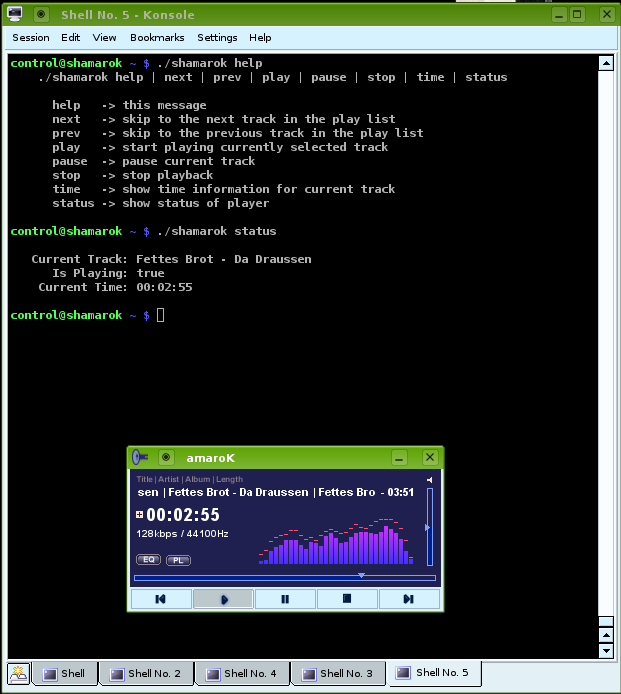Click the scrolling track title in amaroK
621x694 pixels.
(x=276, y=492)
